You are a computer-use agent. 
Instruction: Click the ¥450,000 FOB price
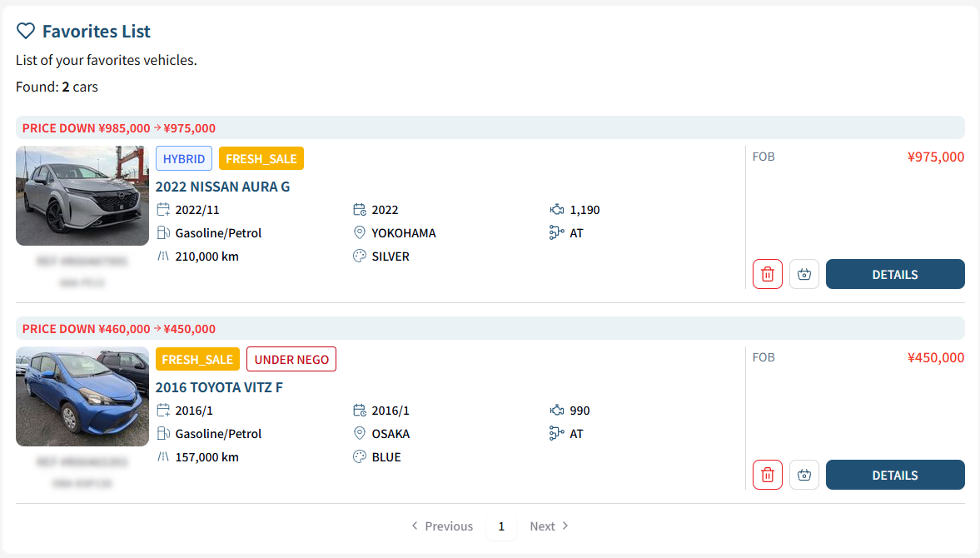pyautogui.click(x=936, y=356)
